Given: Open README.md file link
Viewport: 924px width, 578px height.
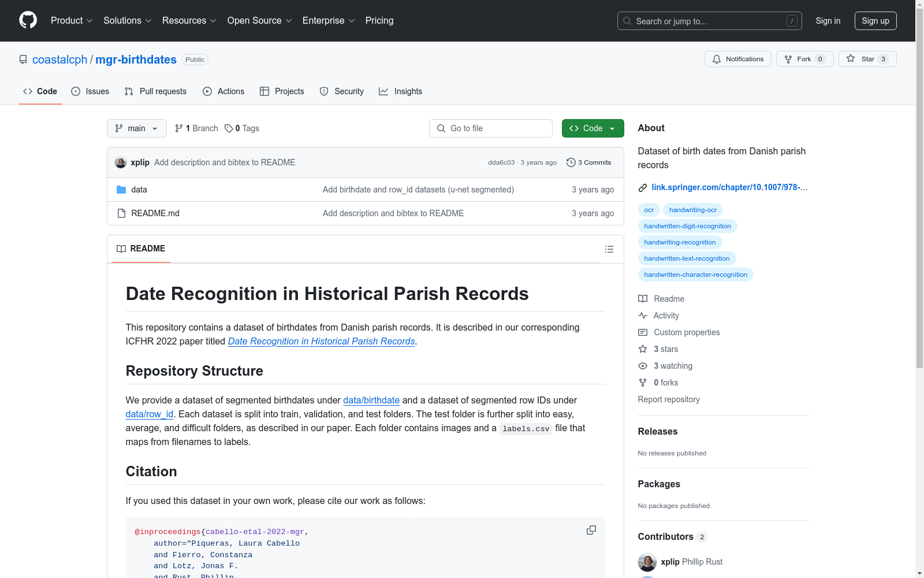Looking at the screenshot, I should pyautogui.click(x=155, y=213).
